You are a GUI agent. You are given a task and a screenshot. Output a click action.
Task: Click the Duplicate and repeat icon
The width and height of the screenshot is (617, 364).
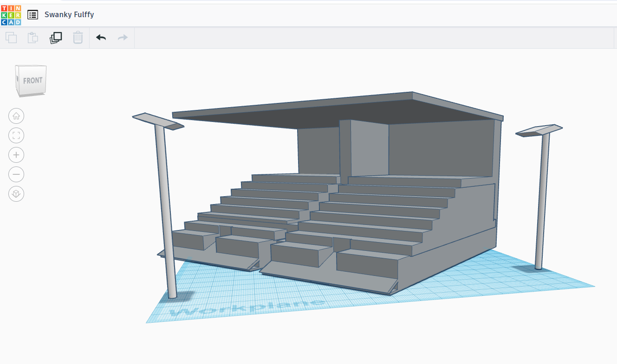(x=56, y=38)
